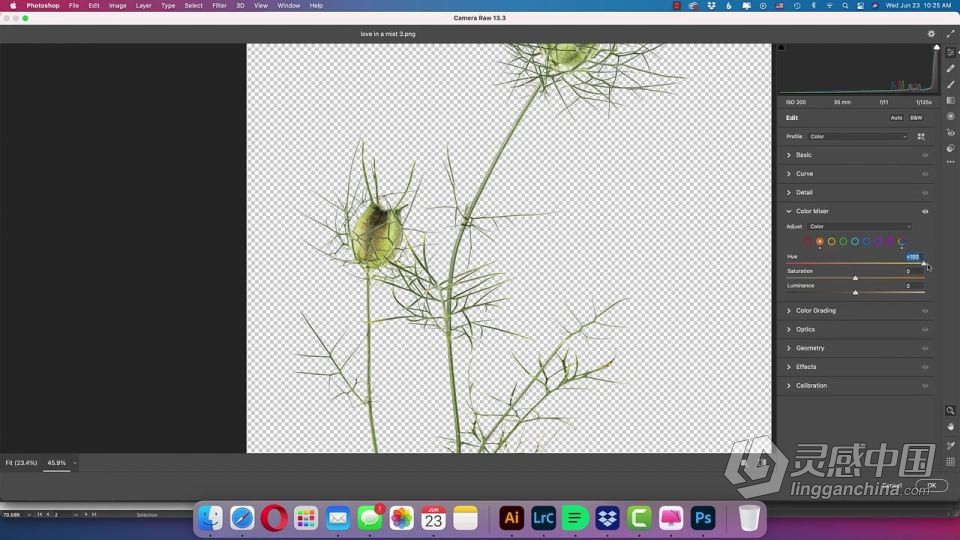Toggle Optics panel visibility eye
This screenshot has width=960, height=540.
coord(925,329)
